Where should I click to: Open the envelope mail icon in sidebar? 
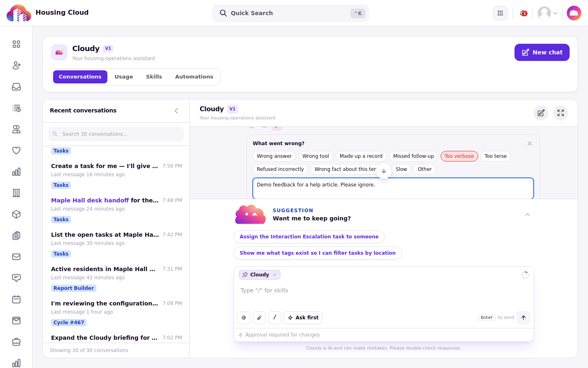[x=16, y=257]
